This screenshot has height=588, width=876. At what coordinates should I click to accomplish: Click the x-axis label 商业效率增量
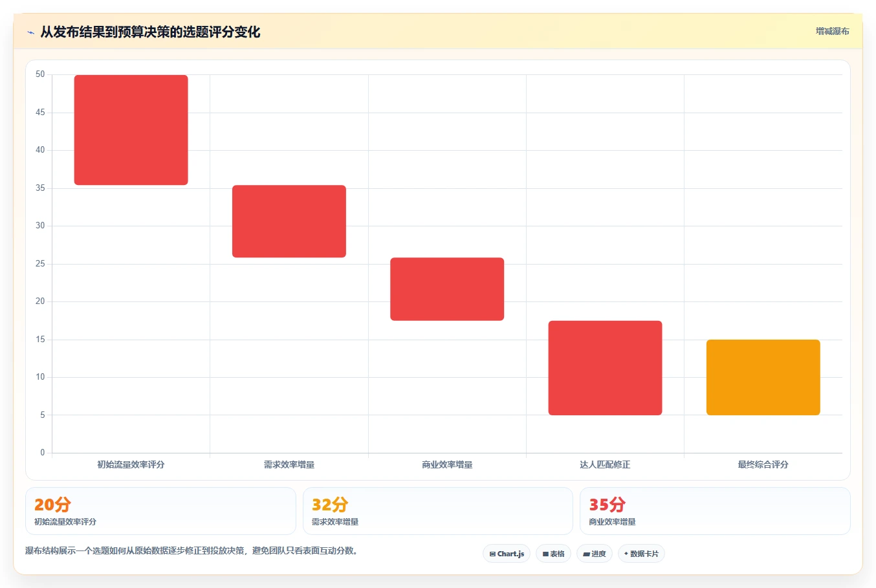[447, 464]
